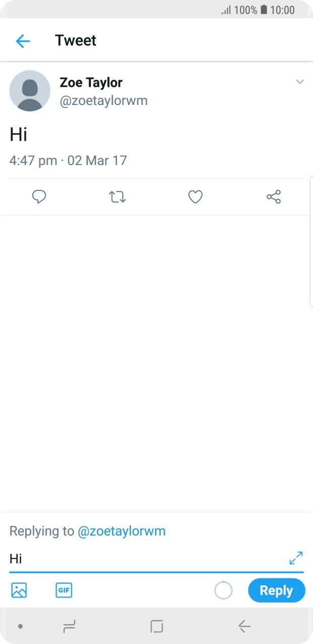Collapse the compose area via diagonal arrows

[x=295, y=559]
